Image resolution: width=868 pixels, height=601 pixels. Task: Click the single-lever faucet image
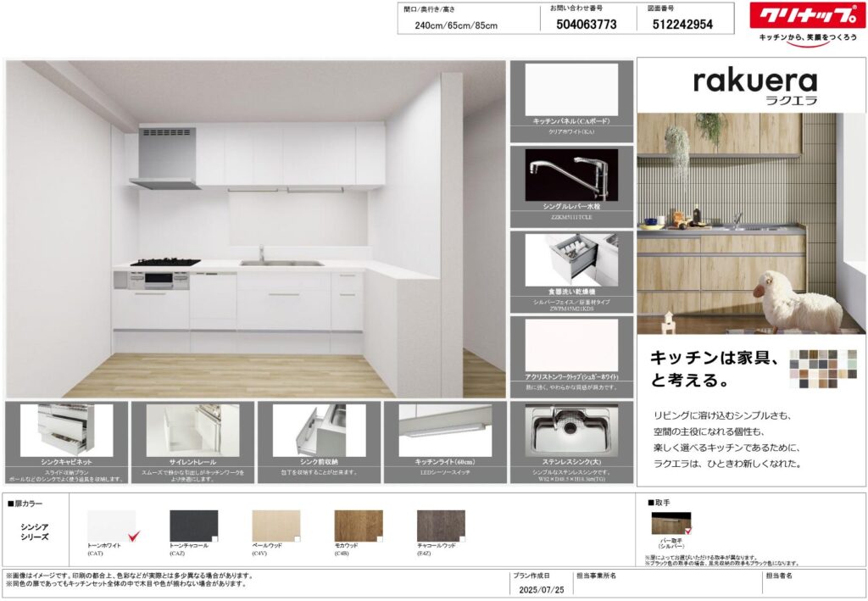[x=571, y=175]
